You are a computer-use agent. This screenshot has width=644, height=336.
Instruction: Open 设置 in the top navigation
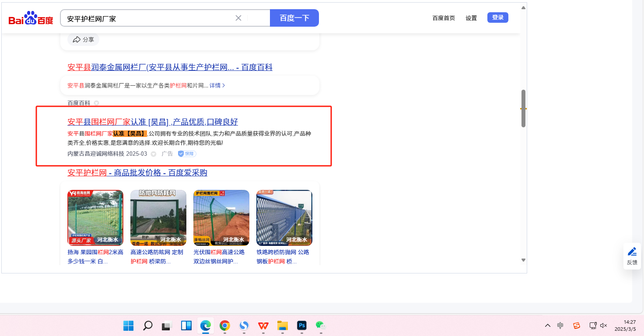coord(471,18)
